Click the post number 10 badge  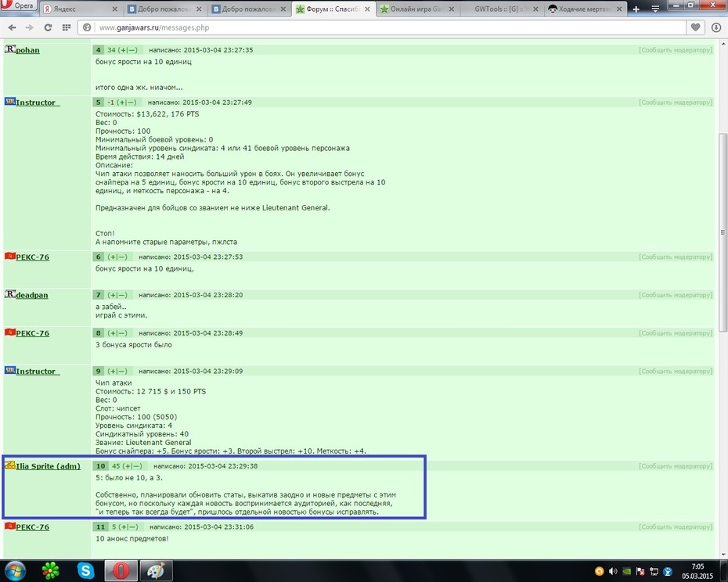click(101, 466)
